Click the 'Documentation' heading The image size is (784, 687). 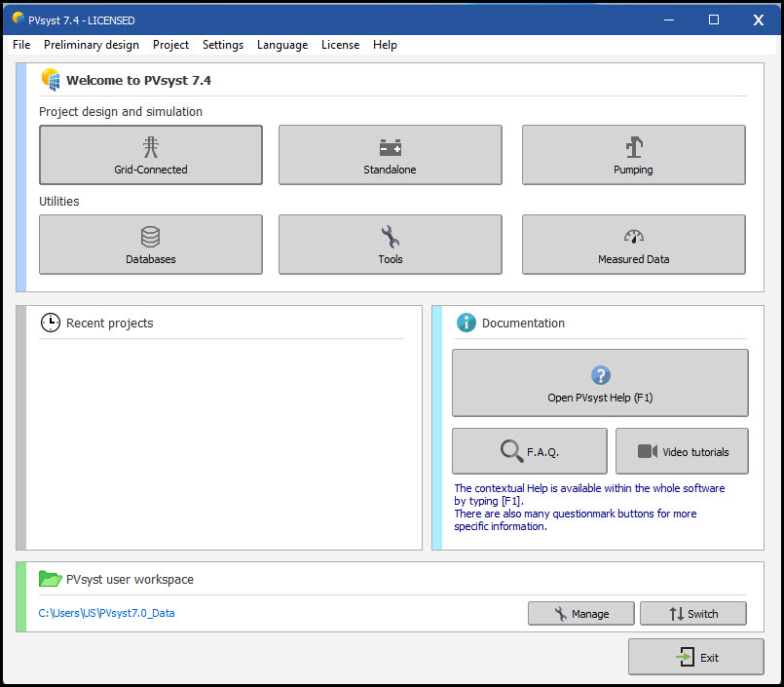(x=523, y=324)
